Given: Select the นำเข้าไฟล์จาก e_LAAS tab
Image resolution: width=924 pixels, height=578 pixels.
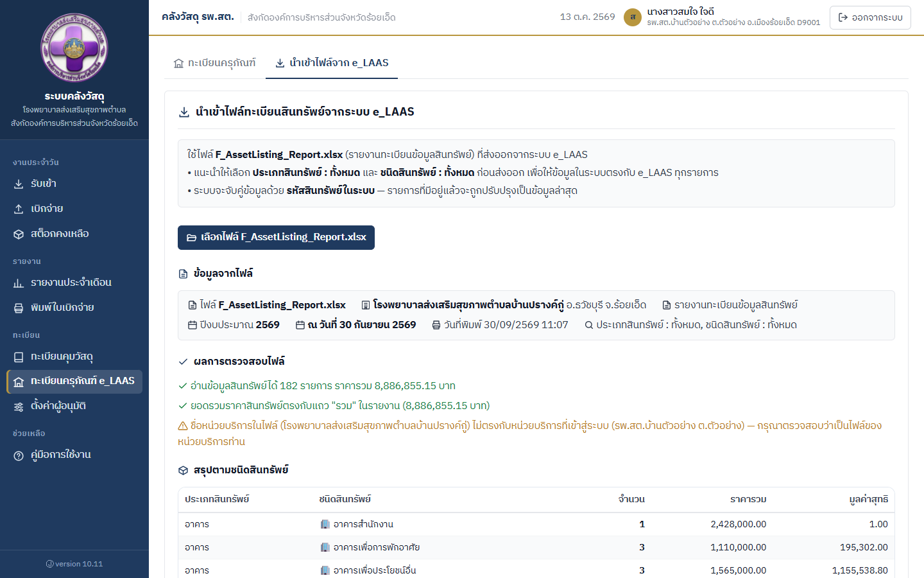Looking at the screenshot, I should click(332, 63).
